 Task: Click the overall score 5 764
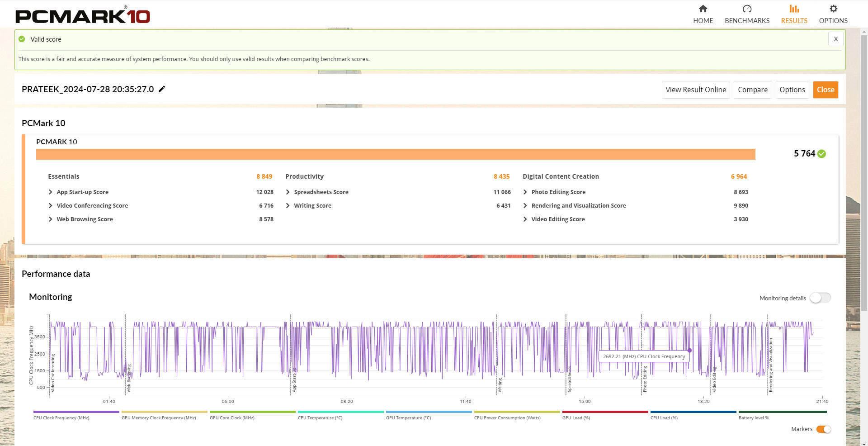click(x=804, y=154)
